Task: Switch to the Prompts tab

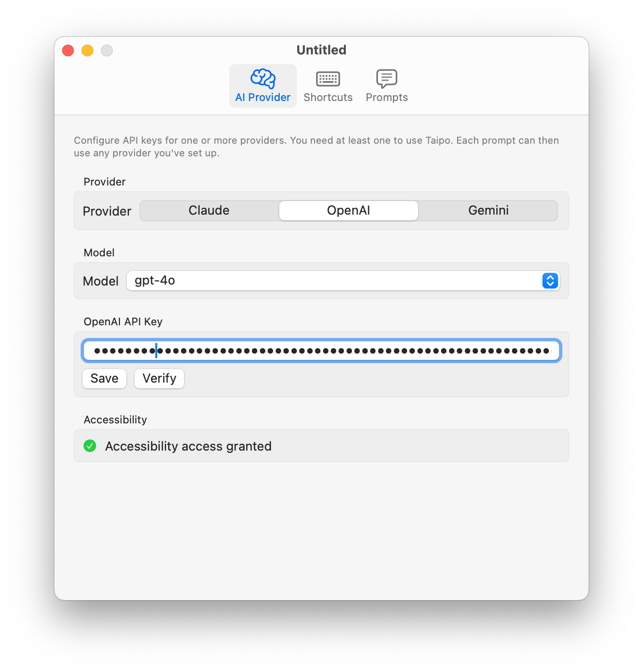Action: tap(386, 86)
